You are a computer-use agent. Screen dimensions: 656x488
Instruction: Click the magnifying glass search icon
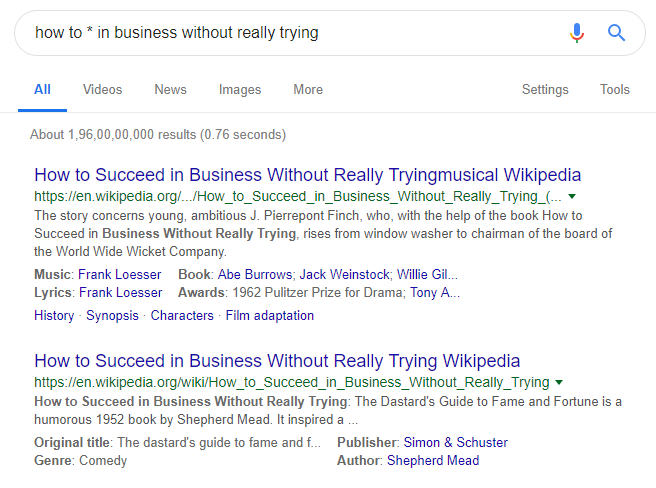point(616,33)
